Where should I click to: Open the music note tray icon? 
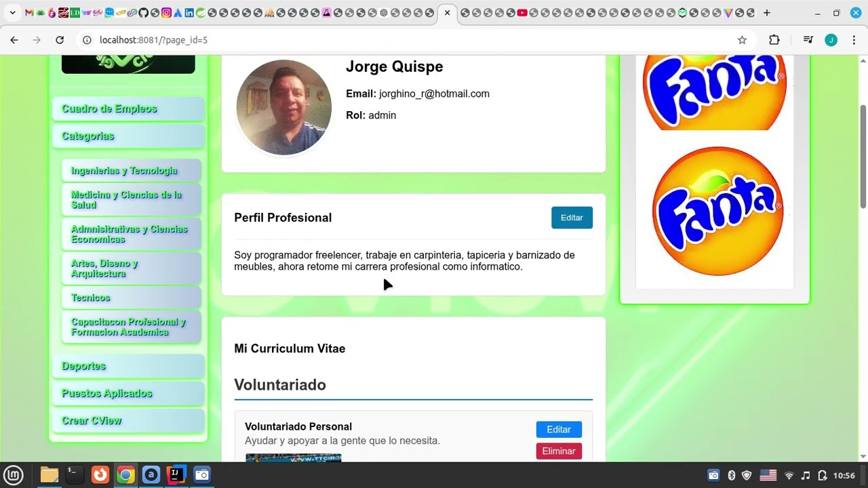[x=806, y=475]
